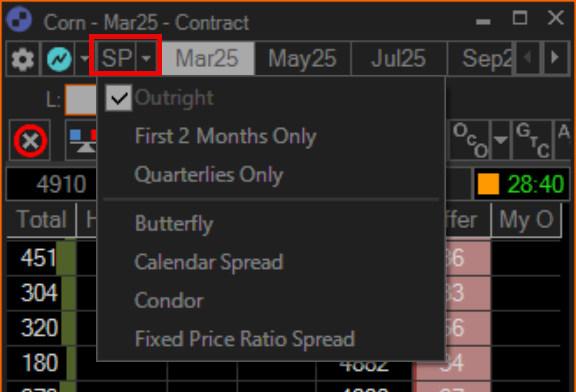Screen dimensions: 576x392
Task: Select the Jul25 contract tab
Action: [399, 58]
